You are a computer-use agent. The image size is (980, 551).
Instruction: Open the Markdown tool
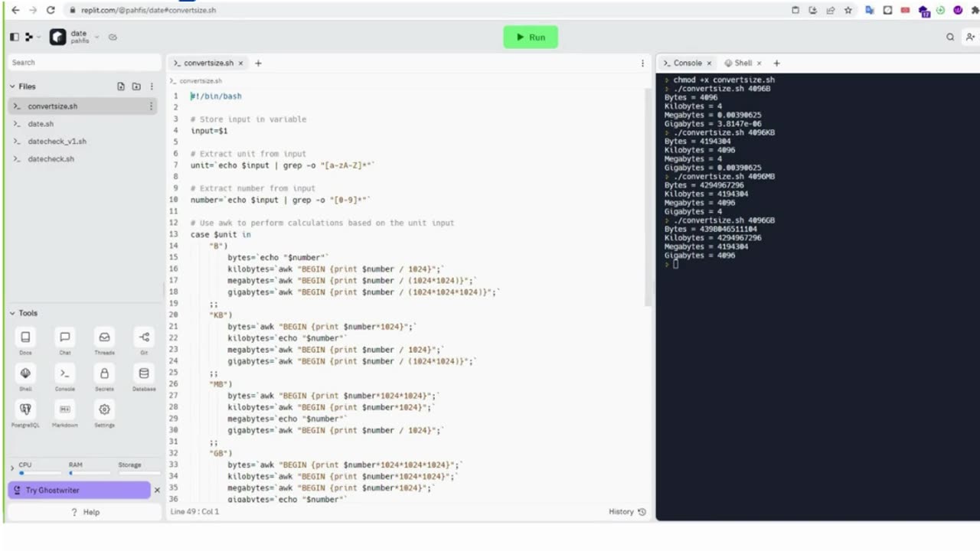pos(65,413)
